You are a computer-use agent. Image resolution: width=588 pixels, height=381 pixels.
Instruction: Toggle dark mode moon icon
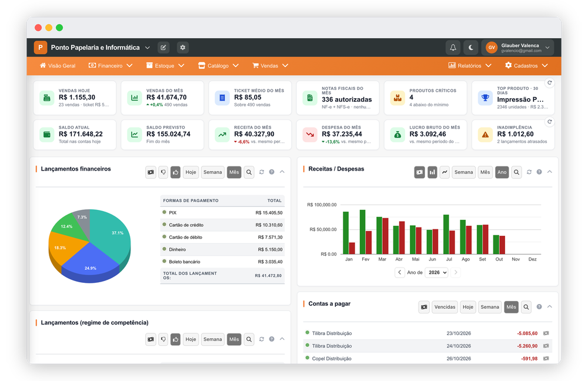[x=471, y=48]
